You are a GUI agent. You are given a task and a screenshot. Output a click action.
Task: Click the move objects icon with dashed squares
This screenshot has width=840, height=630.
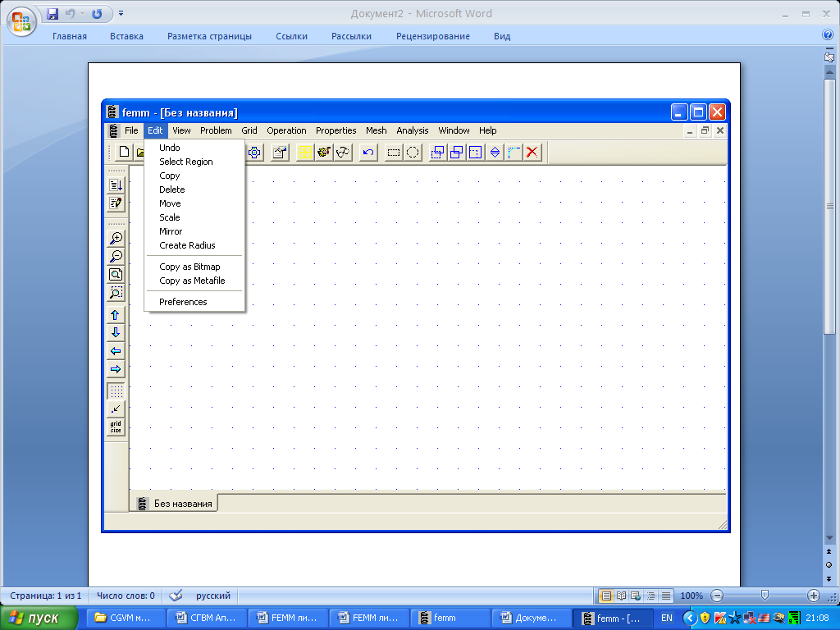pos(438,153)
